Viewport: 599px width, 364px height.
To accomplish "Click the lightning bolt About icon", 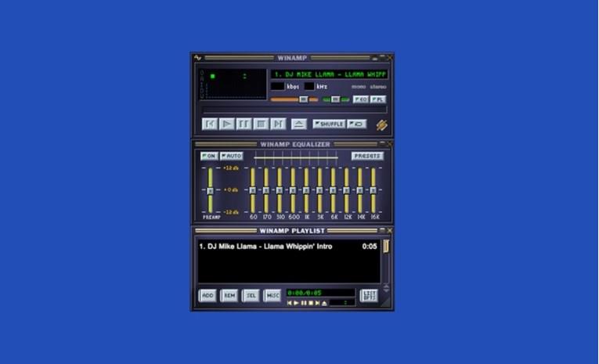I will click(381, 125).
